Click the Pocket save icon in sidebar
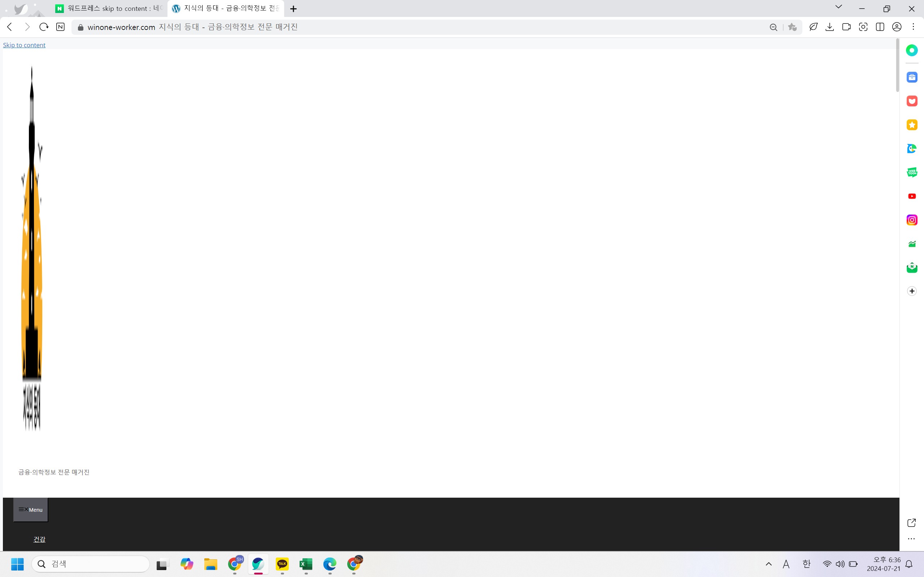 tap(912, 101)
